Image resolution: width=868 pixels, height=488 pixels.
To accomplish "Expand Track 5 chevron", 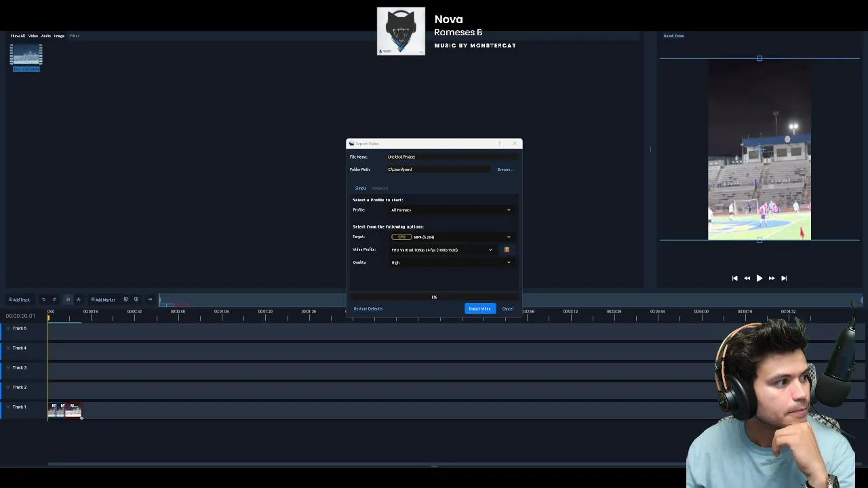I will (x=8, y=328).
